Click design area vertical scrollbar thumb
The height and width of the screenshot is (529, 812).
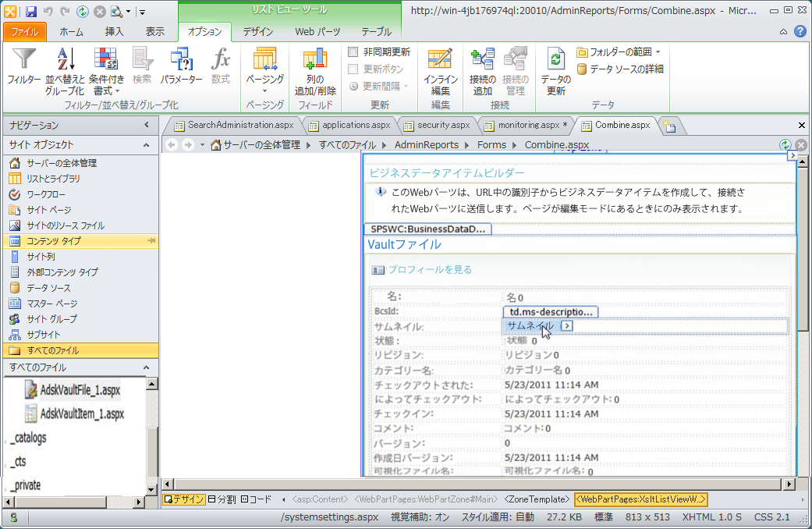pyautogui.click(x=802, y=250)
